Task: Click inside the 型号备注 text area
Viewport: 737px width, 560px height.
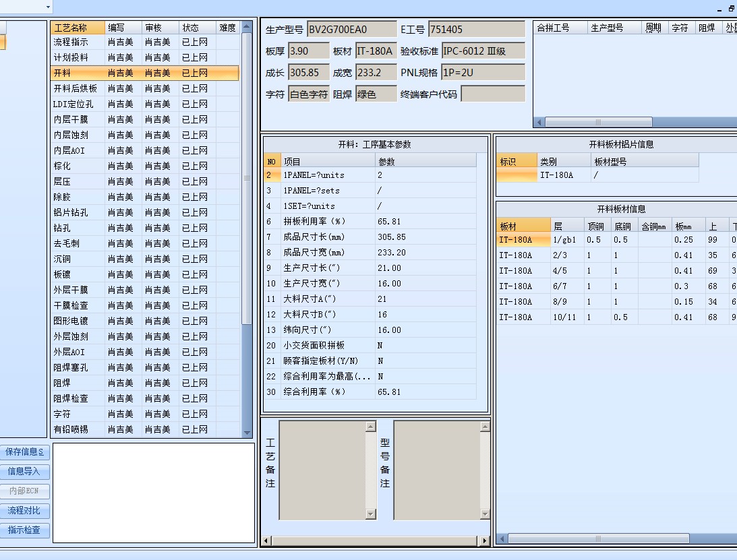Action: 437,470
